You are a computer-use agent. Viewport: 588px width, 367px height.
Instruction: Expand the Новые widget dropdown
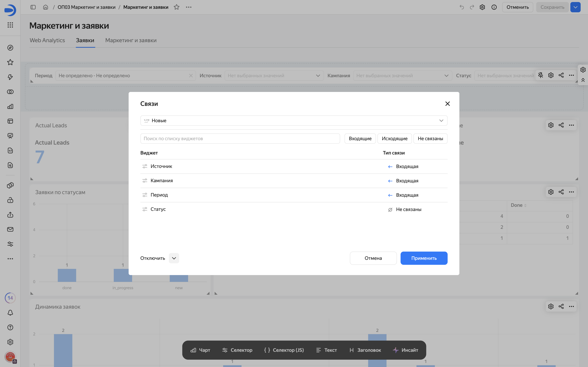point(294,121)
